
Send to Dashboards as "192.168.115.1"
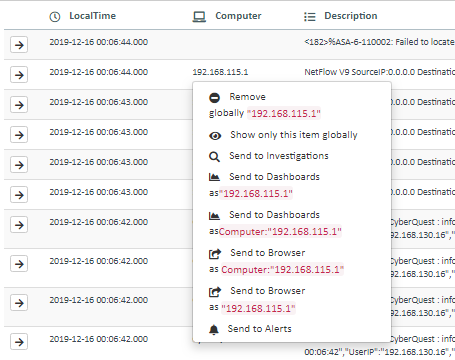coord(264,185)
